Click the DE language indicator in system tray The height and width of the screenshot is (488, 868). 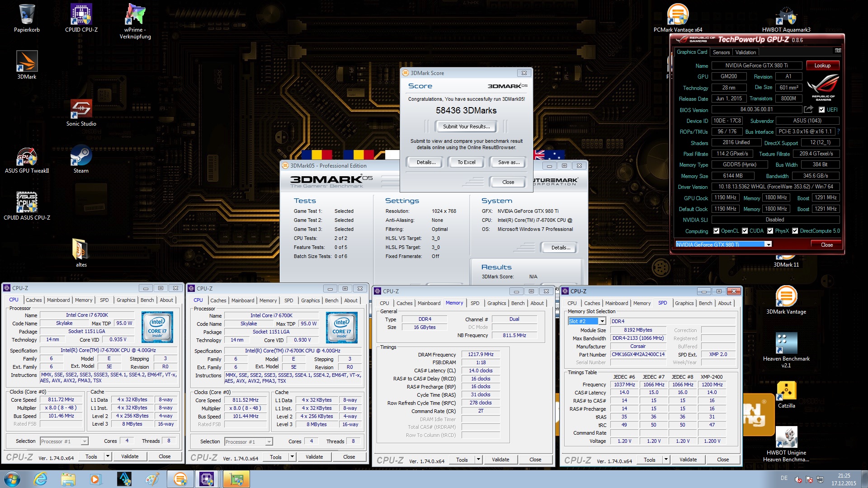click(784, 478)
